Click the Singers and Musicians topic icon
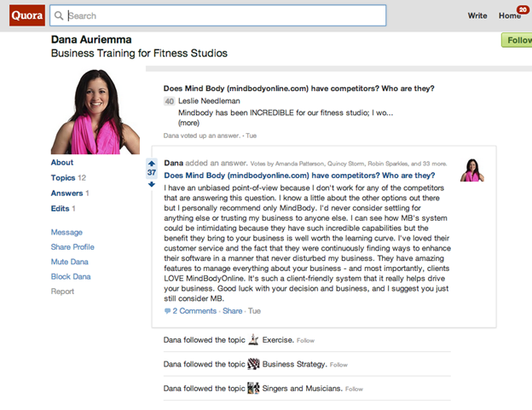The image size is (532, 410). pos(253,388)
